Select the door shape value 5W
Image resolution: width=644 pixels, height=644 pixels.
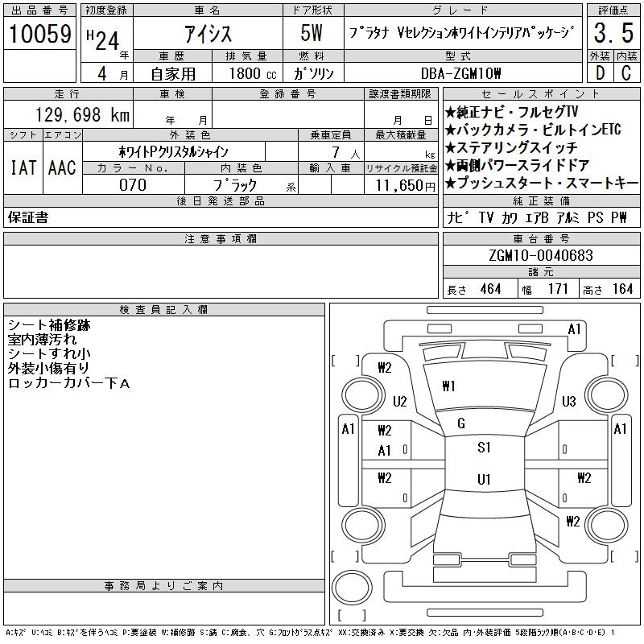(312, 33)
